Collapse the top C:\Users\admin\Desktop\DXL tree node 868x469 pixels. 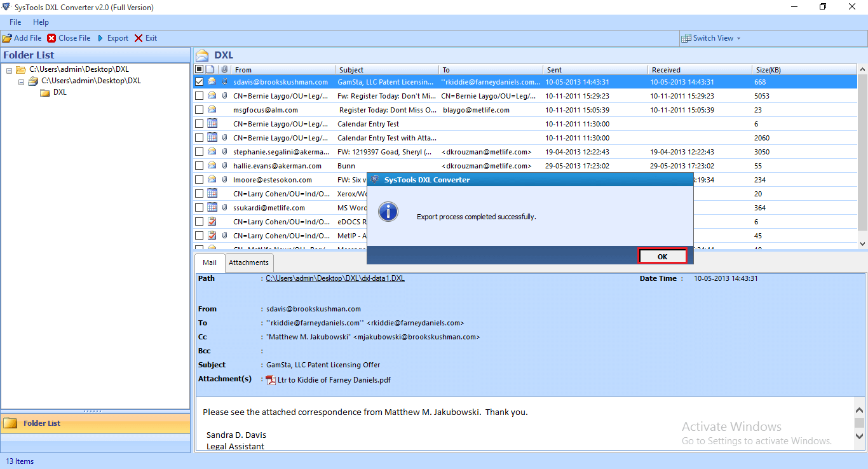(x=9, y=70)
